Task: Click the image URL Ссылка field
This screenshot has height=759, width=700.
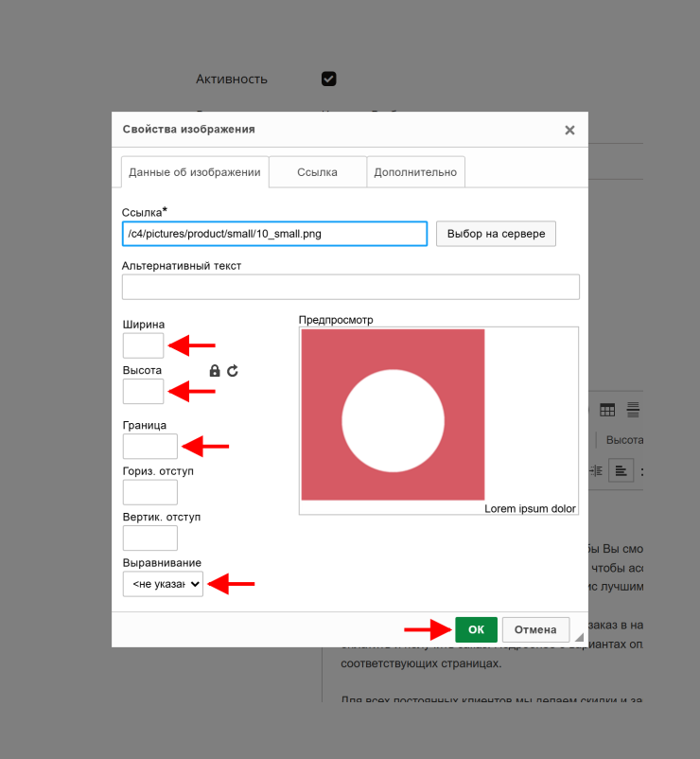Action: (274, 234)
